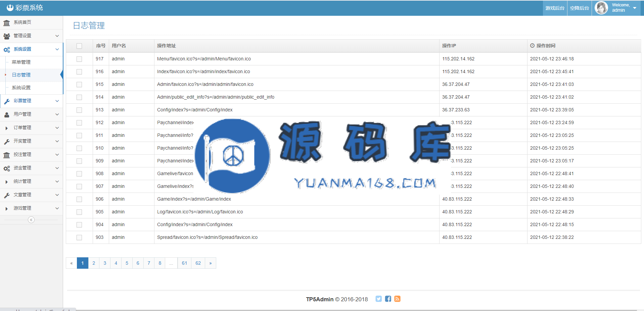This screenshot has width=644, height=311.
Task: Click the TP5Admin footer text
Action: coord(320,299)
